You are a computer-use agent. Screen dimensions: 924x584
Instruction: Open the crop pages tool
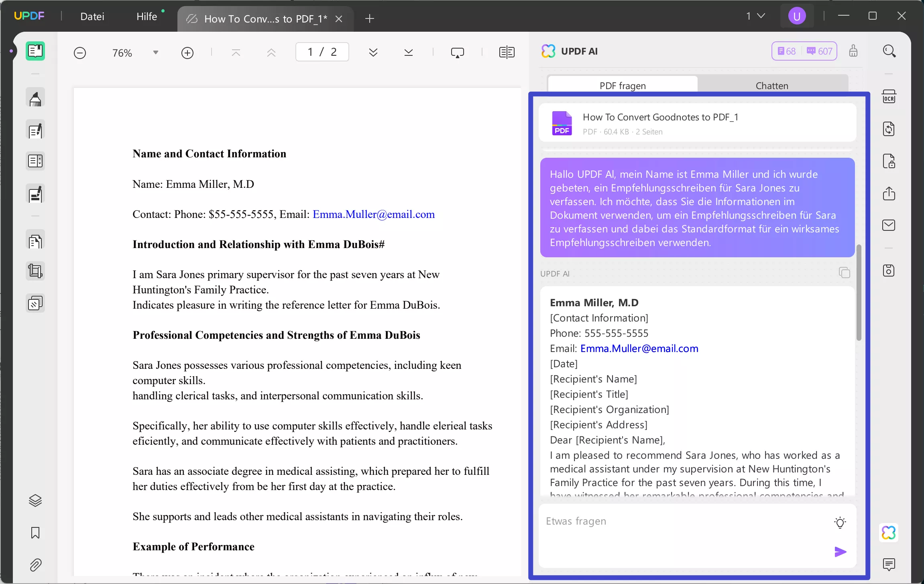coord(35,271)
